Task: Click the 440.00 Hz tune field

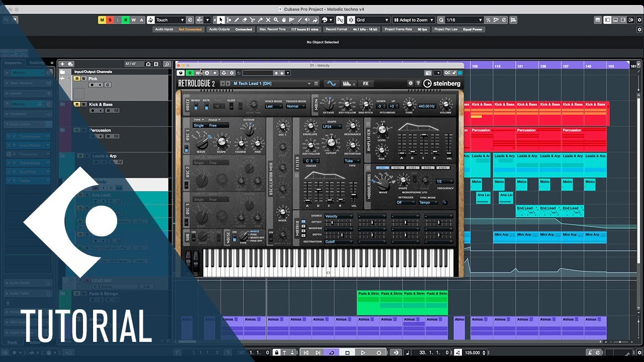Action: [427, 106]
